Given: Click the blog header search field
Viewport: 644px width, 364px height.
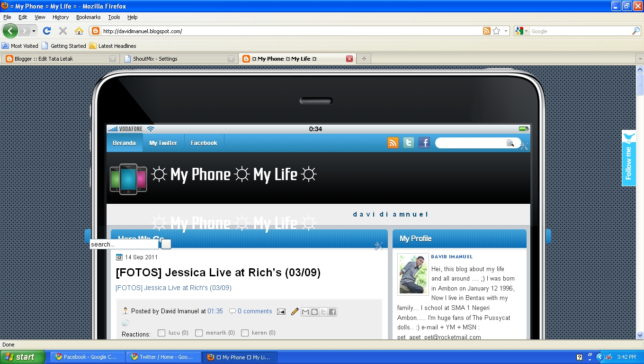Looking at the screenshot, I should pos(471,143).
